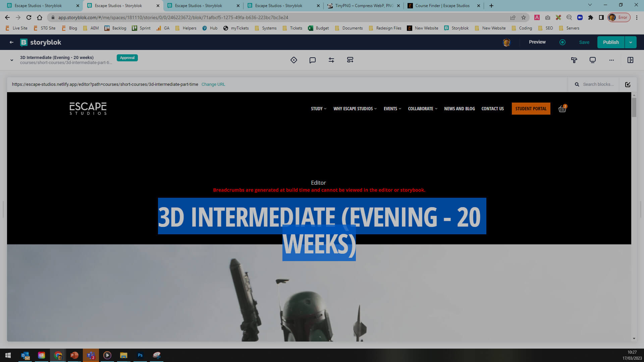This screenshot has width=644, height=362.
Task: Open Storyblok bookmark
Action: click(x=456, y=28)
